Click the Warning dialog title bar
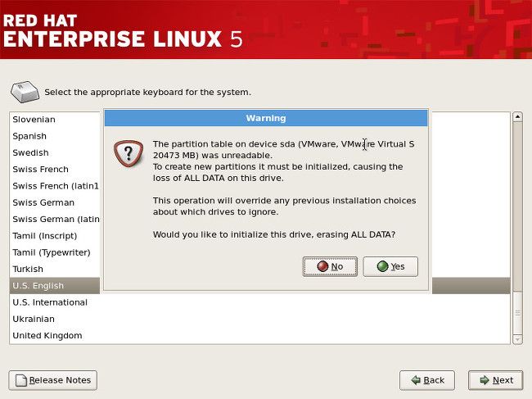The height and width of the screenshot is (399, 532). [266, 118]
